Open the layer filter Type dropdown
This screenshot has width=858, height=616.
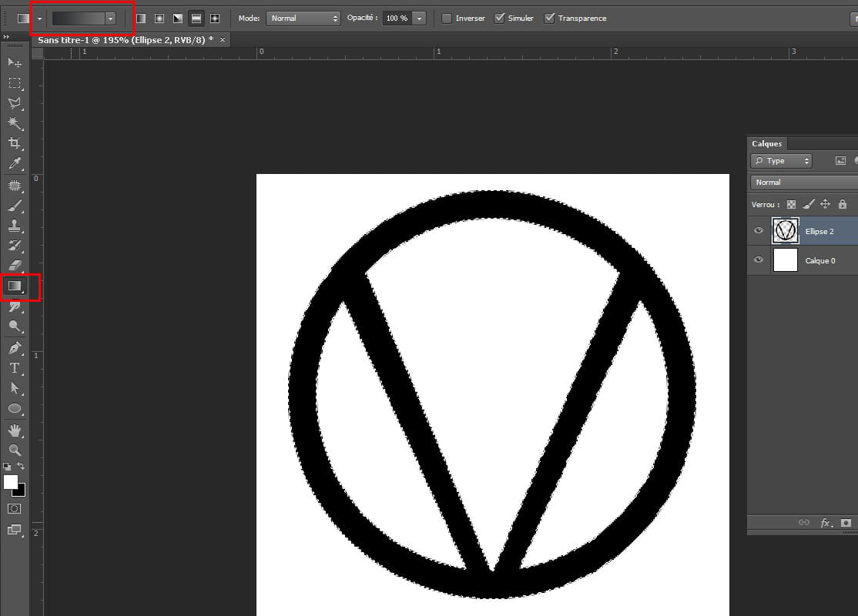point(782,161)
